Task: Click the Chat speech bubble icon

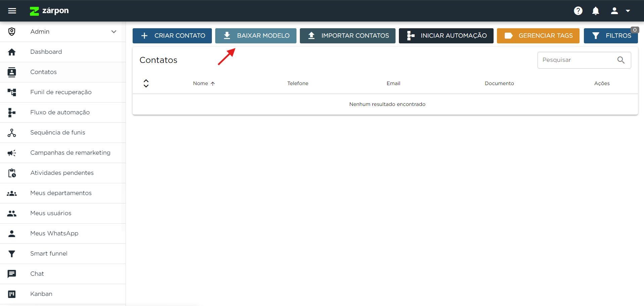Action: pos(12,274)
